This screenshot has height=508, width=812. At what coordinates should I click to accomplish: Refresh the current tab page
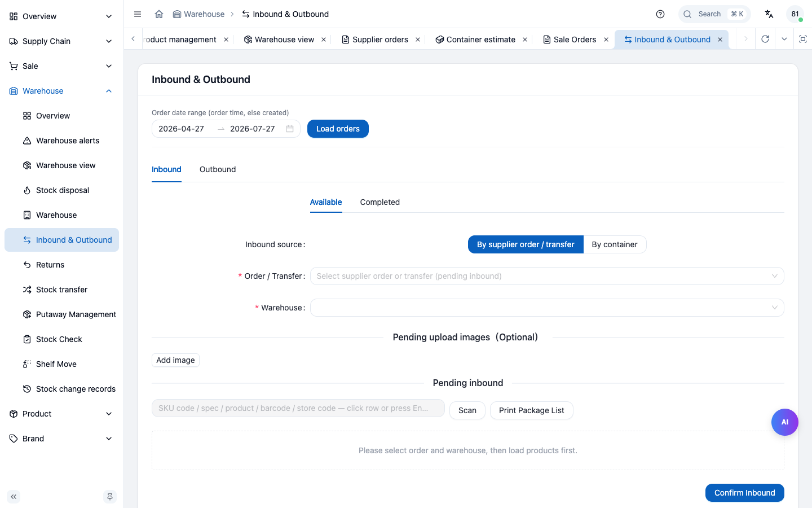point(765,39)
